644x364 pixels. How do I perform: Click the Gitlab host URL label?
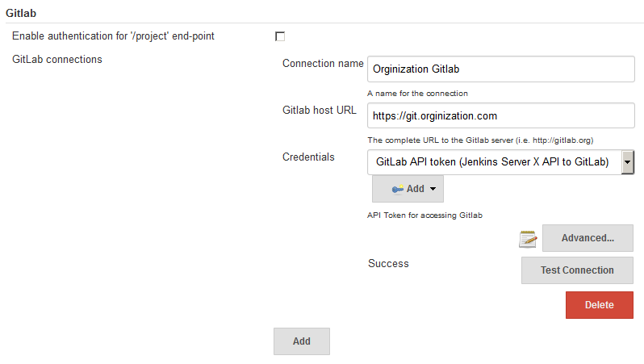319,110
